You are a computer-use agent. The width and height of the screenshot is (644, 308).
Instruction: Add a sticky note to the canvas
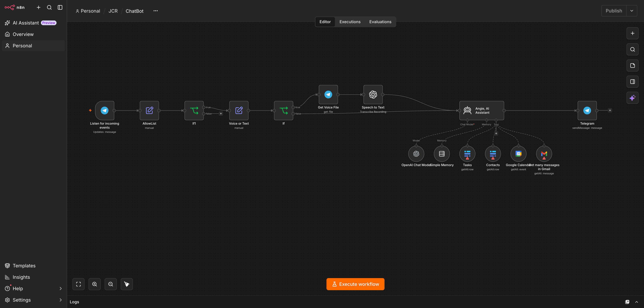(x=632, y=66)
